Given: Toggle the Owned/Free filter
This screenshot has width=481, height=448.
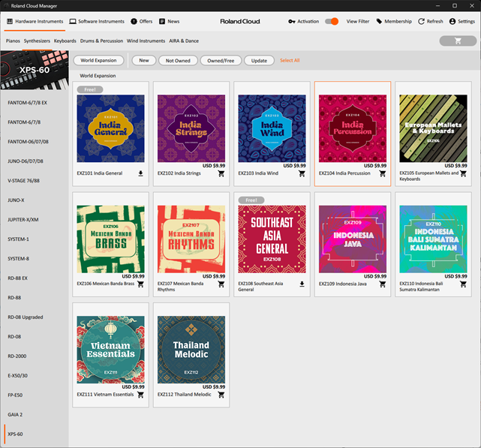Looking at the screenshot, I should point(221,61).
